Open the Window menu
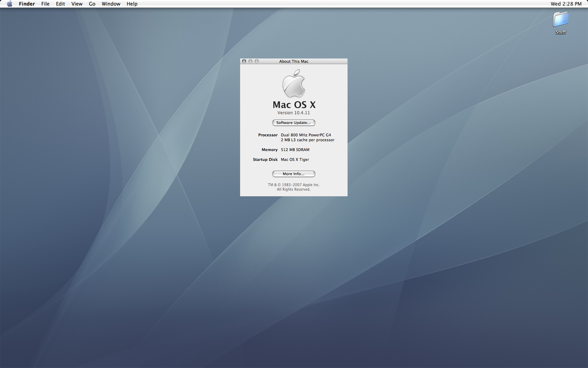The image size is (588, 368). pos(111,4)
